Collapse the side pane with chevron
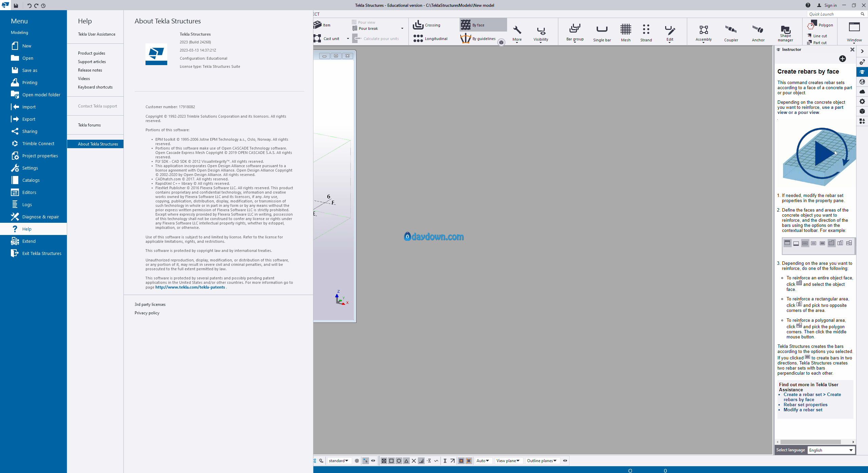 pyautogui.click(x=862, y=51)
